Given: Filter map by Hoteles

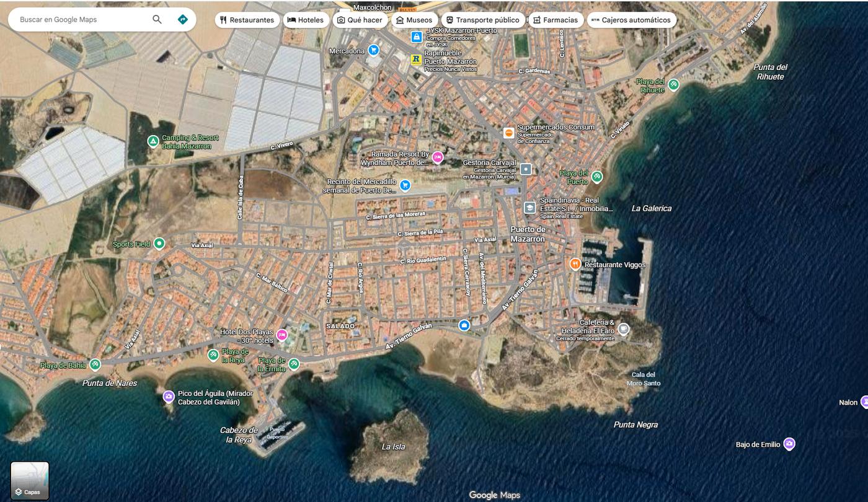Looking at the screenshot, I should (306, 20).
